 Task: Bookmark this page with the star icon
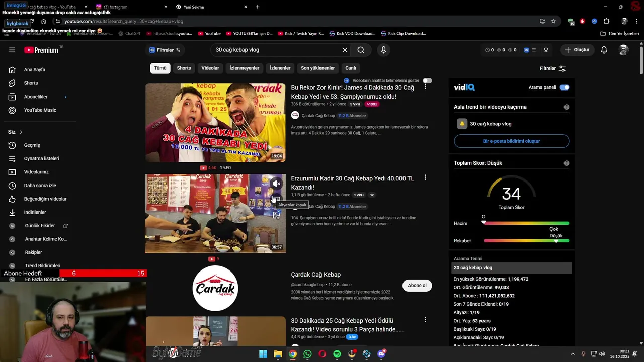(553, 21)
